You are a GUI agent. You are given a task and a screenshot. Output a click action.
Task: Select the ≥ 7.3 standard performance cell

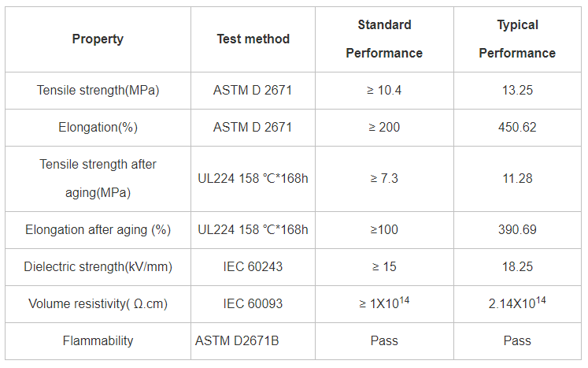point(384,179)
